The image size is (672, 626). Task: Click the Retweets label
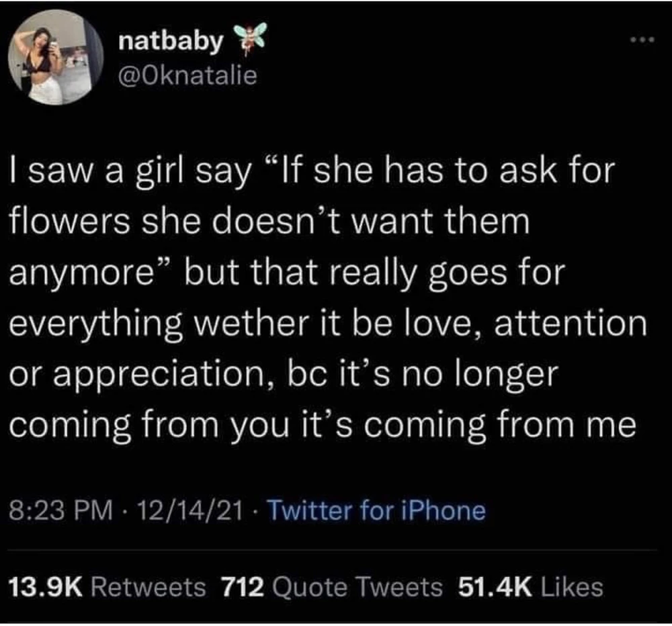pyautogui.click(x=148, y=587)
